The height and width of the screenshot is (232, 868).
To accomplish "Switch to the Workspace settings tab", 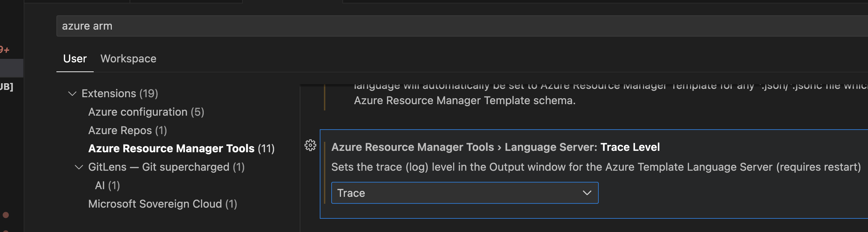I will [128, 59].
